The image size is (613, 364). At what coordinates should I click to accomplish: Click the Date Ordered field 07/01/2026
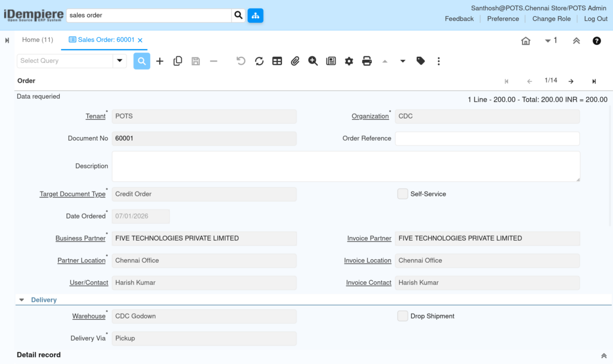coord(141,216)
